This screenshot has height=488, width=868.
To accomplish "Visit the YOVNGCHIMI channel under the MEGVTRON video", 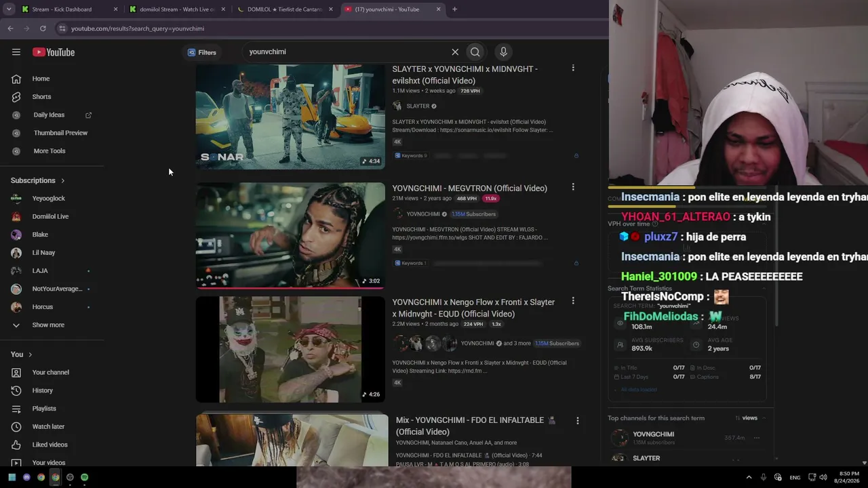I will 423,214.
